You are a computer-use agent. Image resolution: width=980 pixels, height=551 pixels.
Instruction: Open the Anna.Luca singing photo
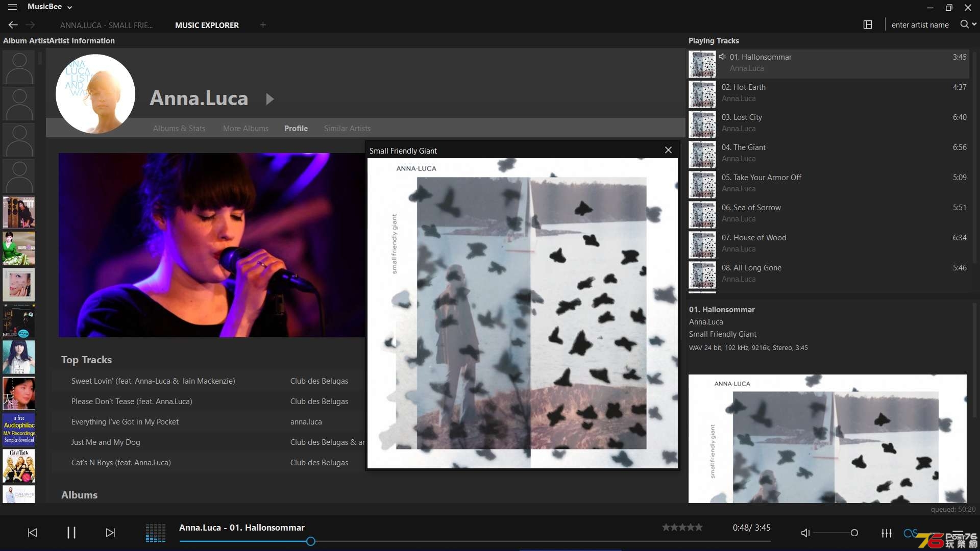212,245
